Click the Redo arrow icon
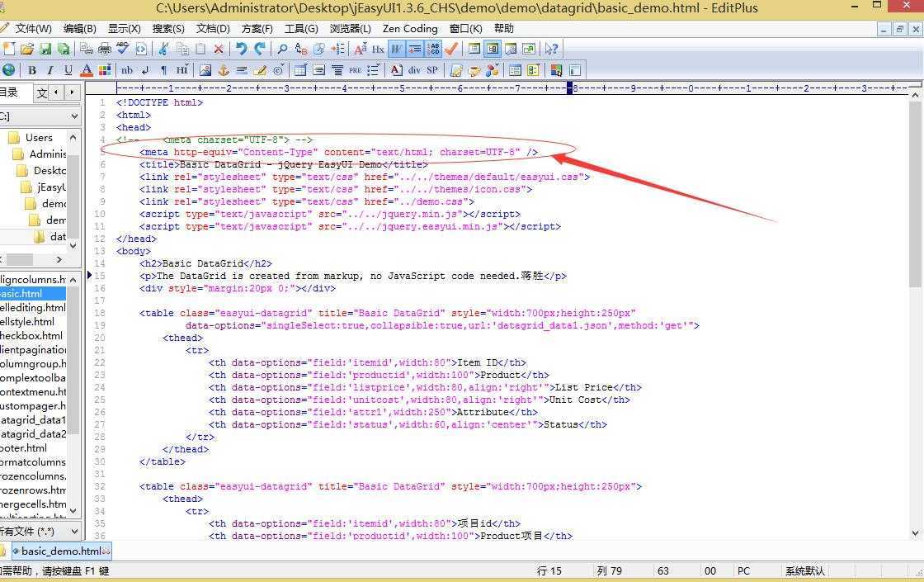The width and height of the screenshot is (924, 582). click(x=259, y=49)
